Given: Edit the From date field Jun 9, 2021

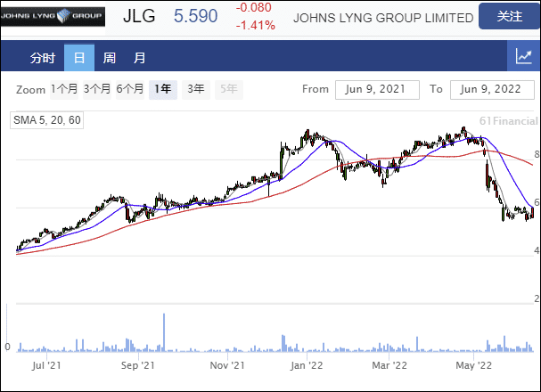Looking at the screenshot, I should [x=377, y=90].
